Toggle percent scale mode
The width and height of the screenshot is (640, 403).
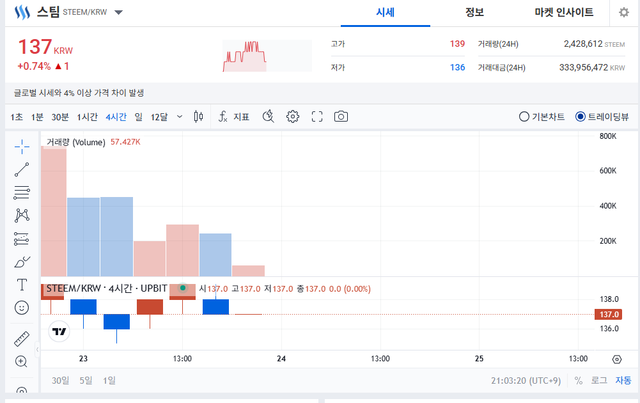point(578,381)
